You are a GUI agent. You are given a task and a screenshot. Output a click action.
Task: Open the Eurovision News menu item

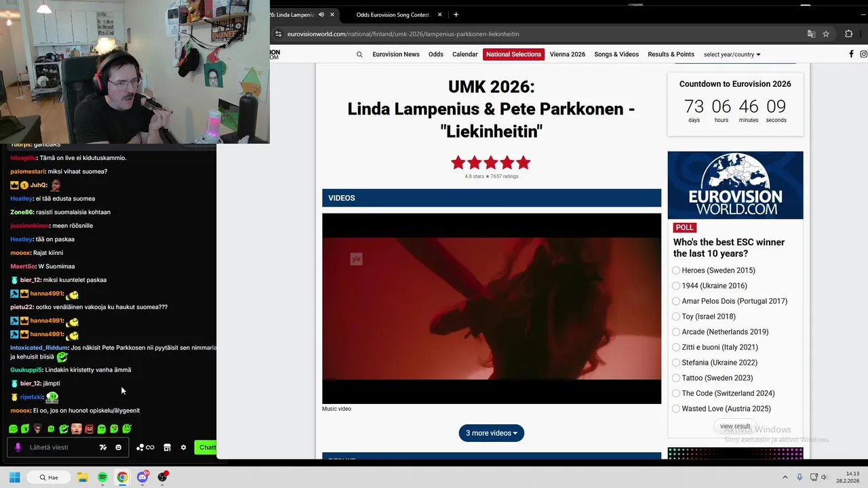pos(396,54)
